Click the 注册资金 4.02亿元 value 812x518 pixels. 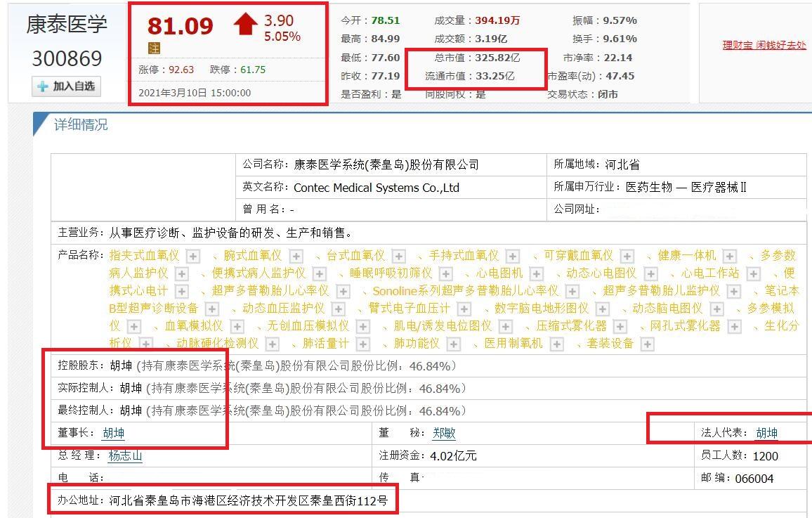(453, 456)
